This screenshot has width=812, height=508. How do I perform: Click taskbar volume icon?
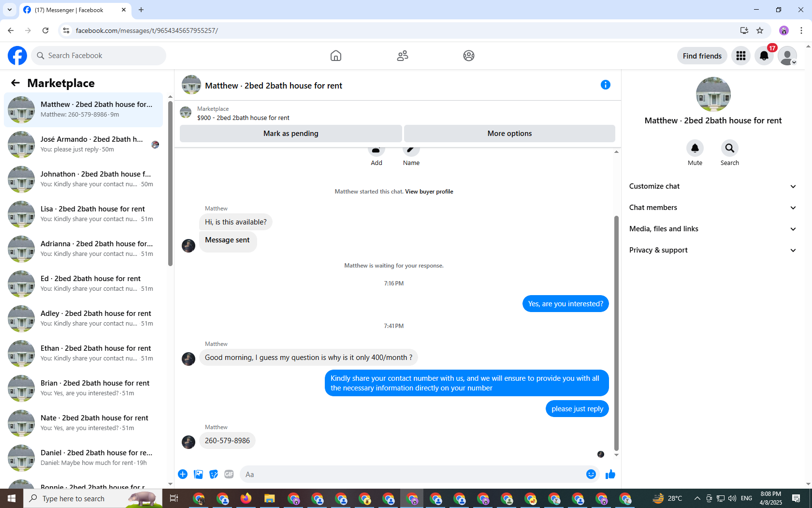click(732, 498)
